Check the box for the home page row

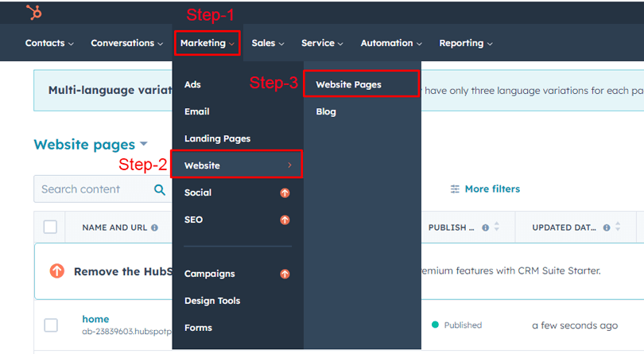51,325
